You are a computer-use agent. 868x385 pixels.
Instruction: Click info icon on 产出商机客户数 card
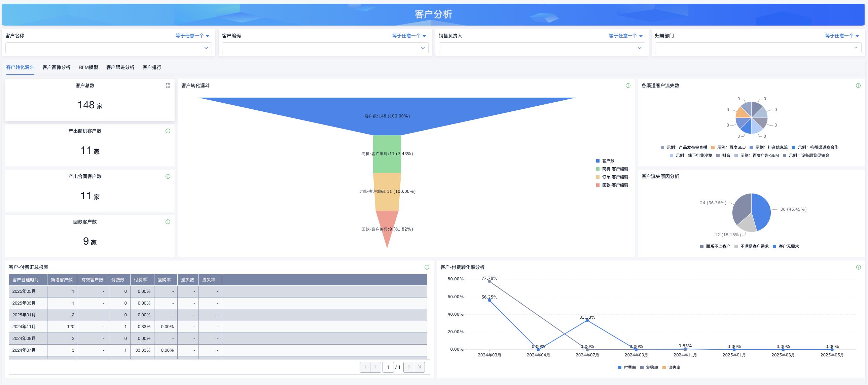coord(168,131)
